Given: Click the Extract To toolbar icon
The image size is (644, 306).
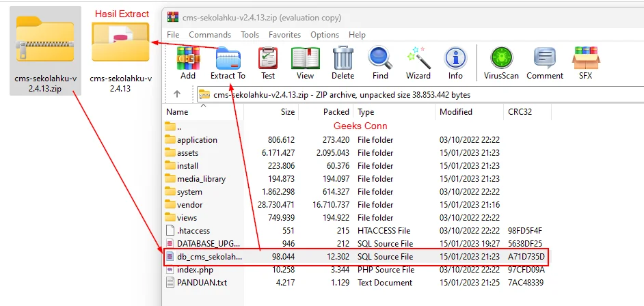Looking at the screenshot, I should tap(228, 58).
